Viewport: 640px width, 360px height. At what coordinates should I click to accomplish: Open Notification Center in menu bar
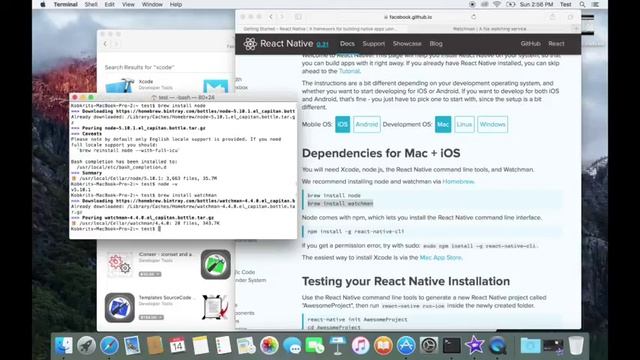[596, 4]
